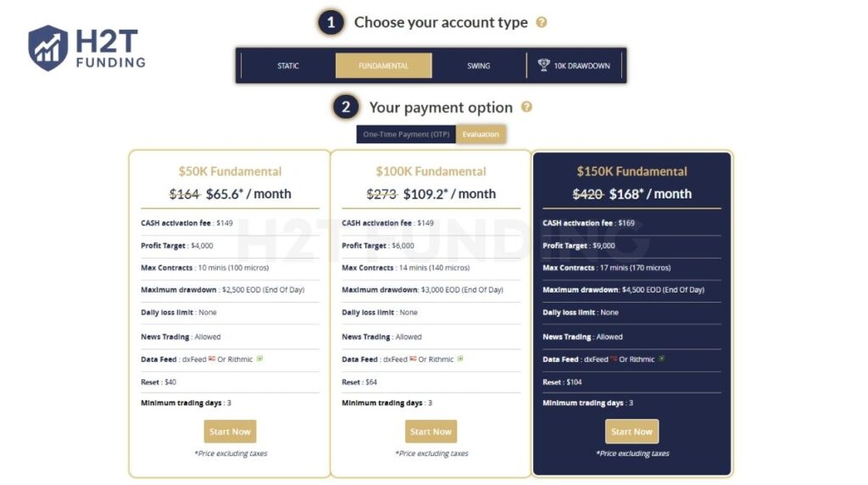Switch to the Static account type
Viewport: 868px width, 485px height.
click(287, 66)
